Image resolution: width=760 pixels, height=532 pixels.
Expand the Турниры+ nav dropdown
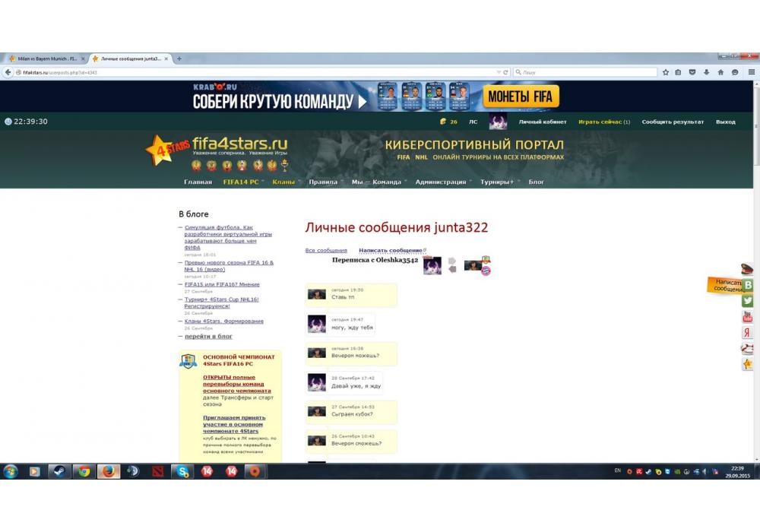[x=497, y=182]
